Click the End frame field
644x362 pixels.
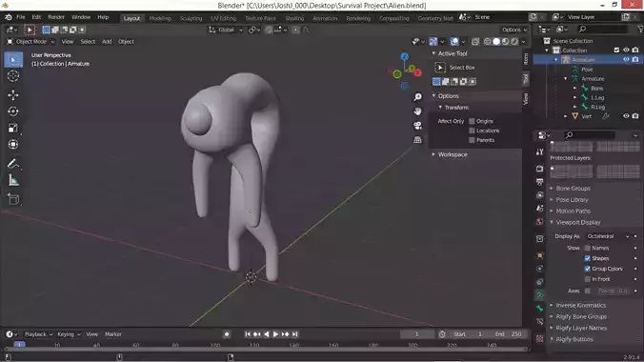(x=509, y=334)
